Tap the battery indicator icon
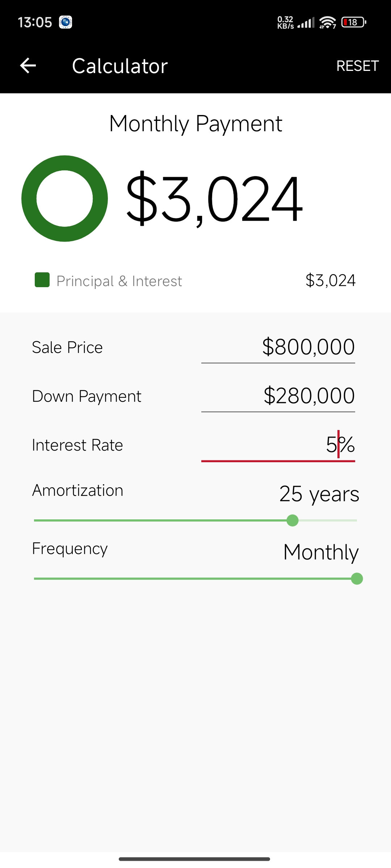Viewport: 391px width, 868px height. coord(353,22)
